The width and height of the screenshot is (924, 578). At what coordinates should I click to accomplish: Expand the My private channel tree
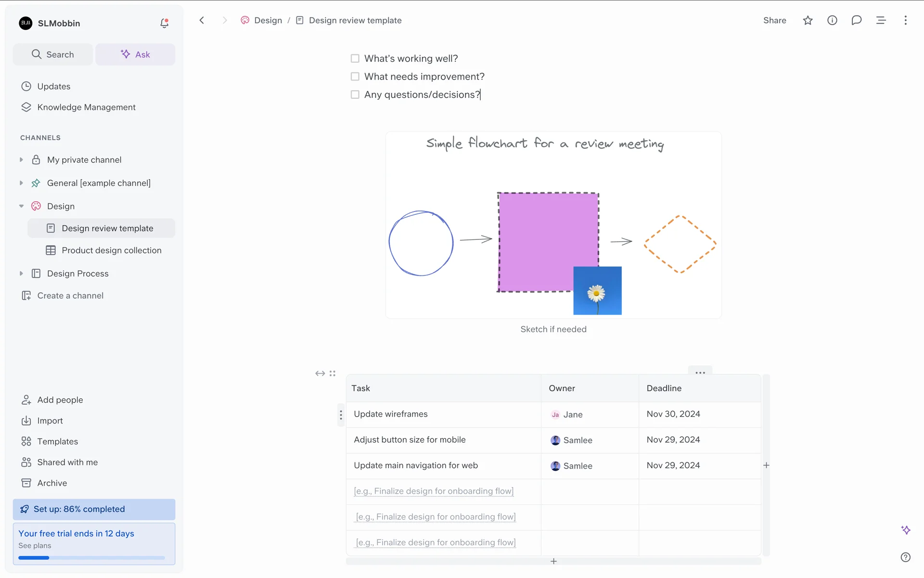point(21,160)
